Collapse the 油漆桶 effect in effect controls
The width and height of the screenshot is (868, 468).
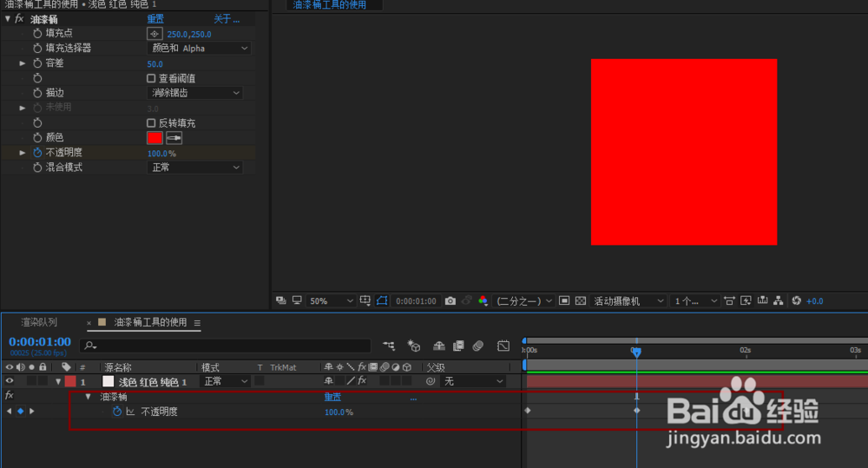(8, 19)
